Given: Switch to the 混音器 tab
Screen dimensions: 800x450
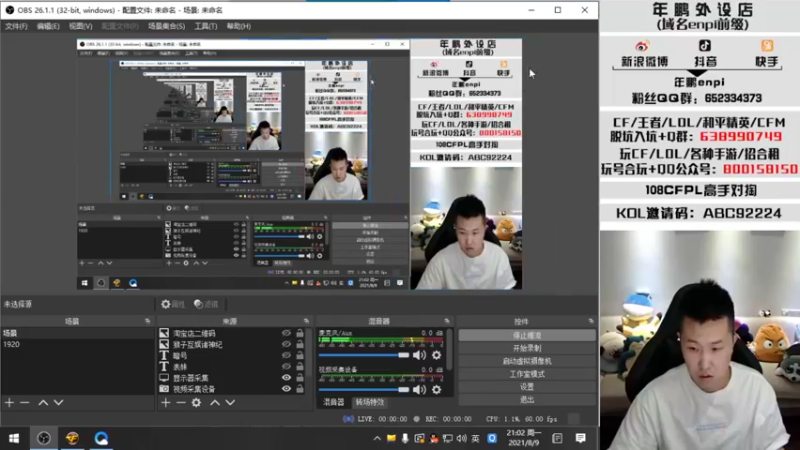Looking at the screenshot, I should (334, 403).
